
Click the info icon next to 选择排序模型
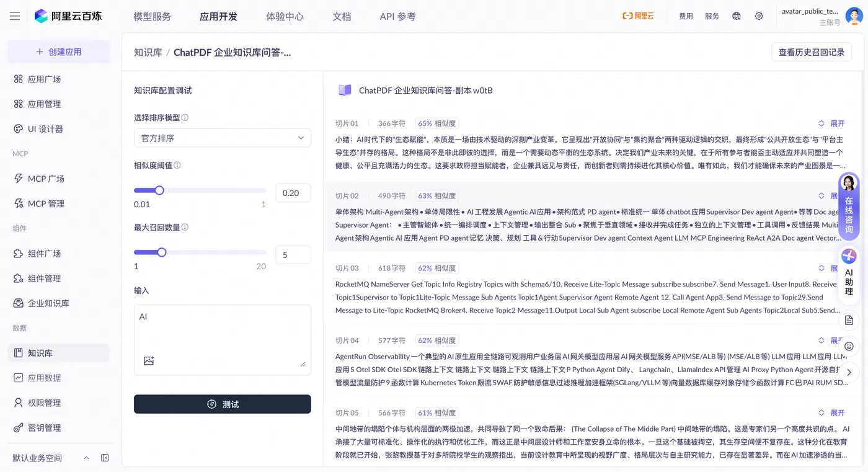pyautogui.click(x=185, y=117)
